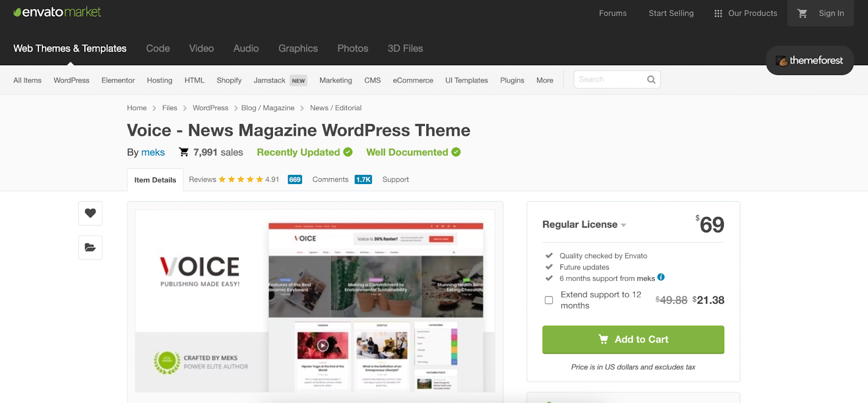Open the Graphics marketplace section
868x403 pixels.
298,49
